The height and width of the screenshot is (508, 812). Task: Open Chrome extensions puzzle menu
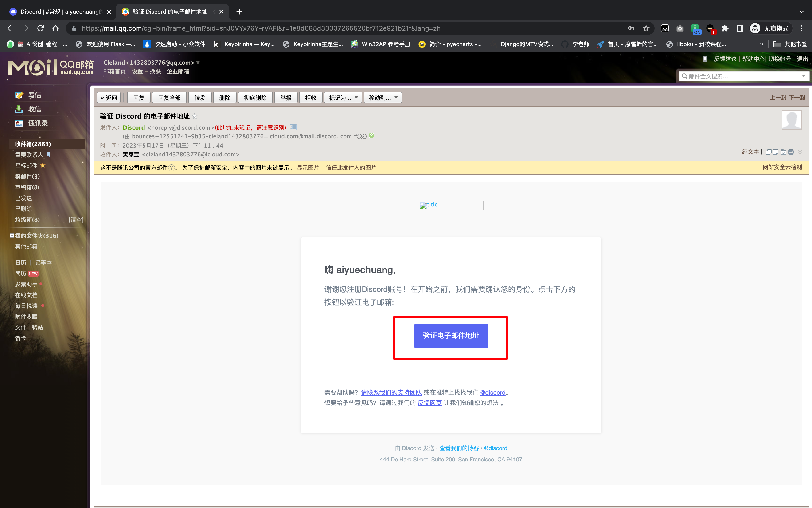point(725,28)
